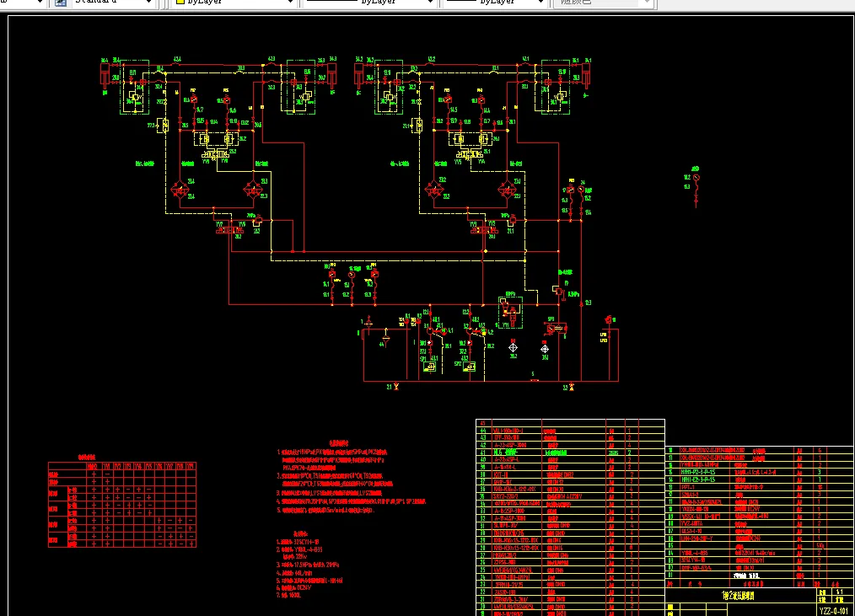Select the left white crosshair symbol near tank
The image size is (855, 616).
(x=514, y=347)
